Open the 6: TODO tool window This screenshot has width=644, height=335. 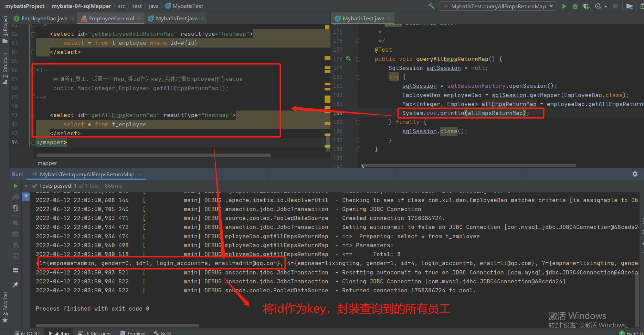click(x=27, y=333)
